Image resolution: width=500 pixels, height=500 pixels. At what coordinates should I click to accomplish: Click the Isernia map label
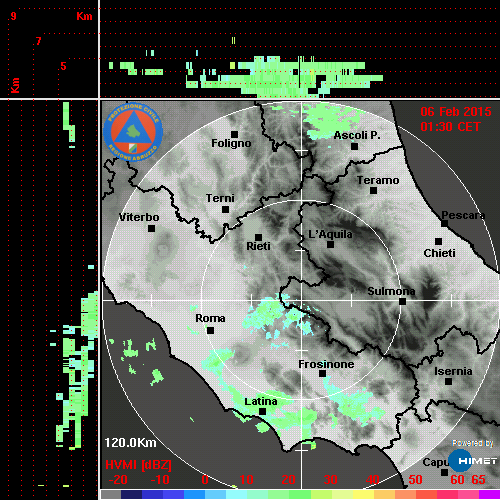tap(453, 371)
